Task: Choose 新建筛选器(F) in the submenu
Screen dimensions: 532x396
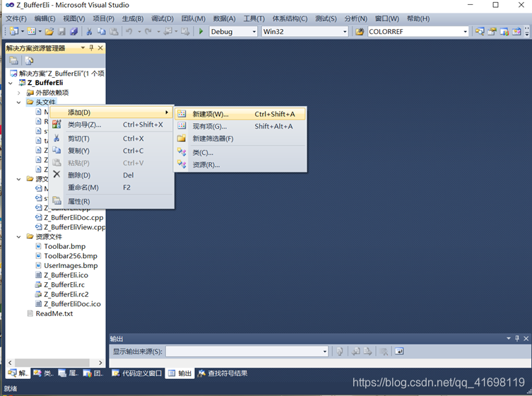Action: pos(240,139)
